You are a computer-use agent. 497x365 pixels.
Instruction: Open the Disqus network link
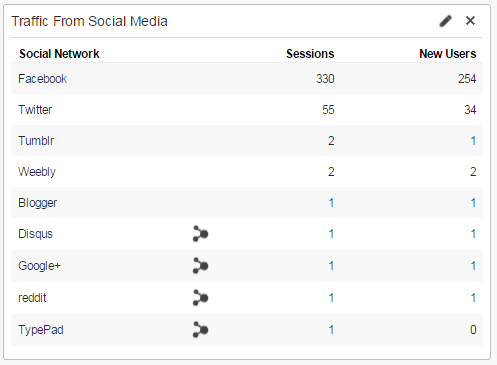(x=36, y=234)
